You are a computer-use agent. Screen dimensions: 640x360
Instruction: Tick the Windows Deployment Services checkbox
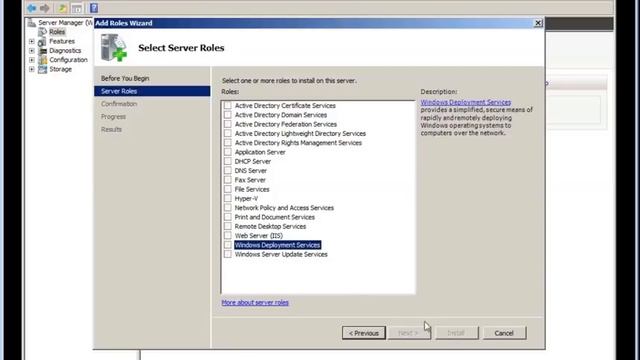228,245
